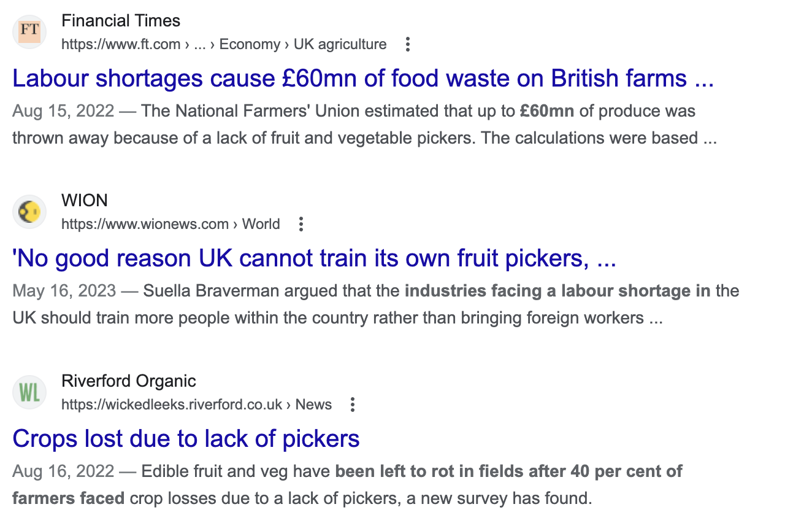Click the Financial Times site name
812x523 pixels.
(x=121, y=21)
